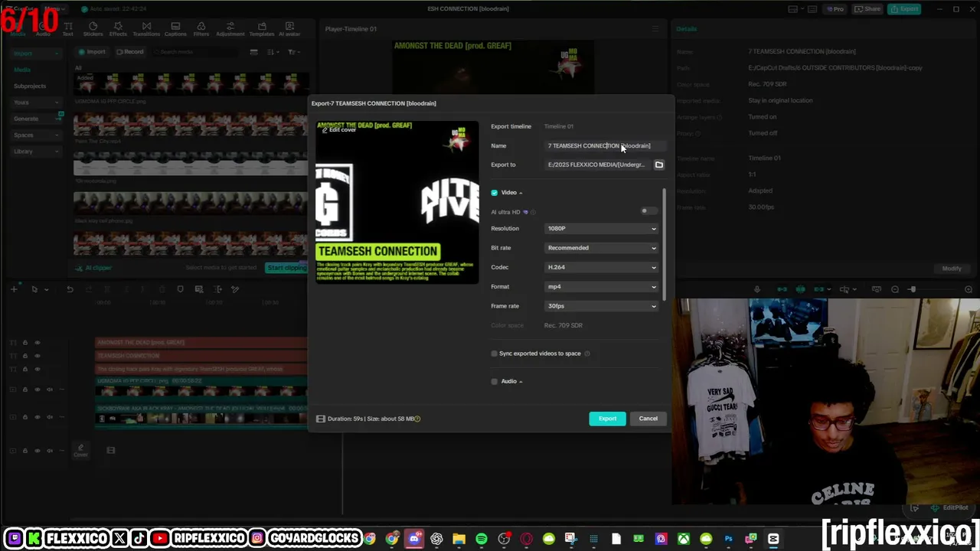The image size is (980, 551).
Task: Open the Transitions tab
Action: click(146, 29)
